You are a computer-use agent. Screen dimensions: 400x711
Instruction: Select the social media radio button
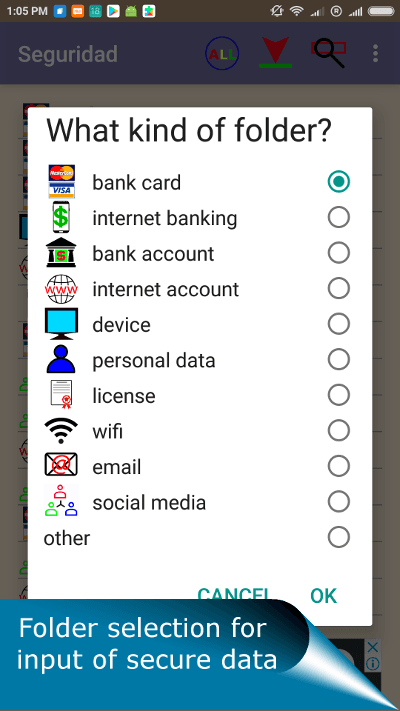[339, 502]
